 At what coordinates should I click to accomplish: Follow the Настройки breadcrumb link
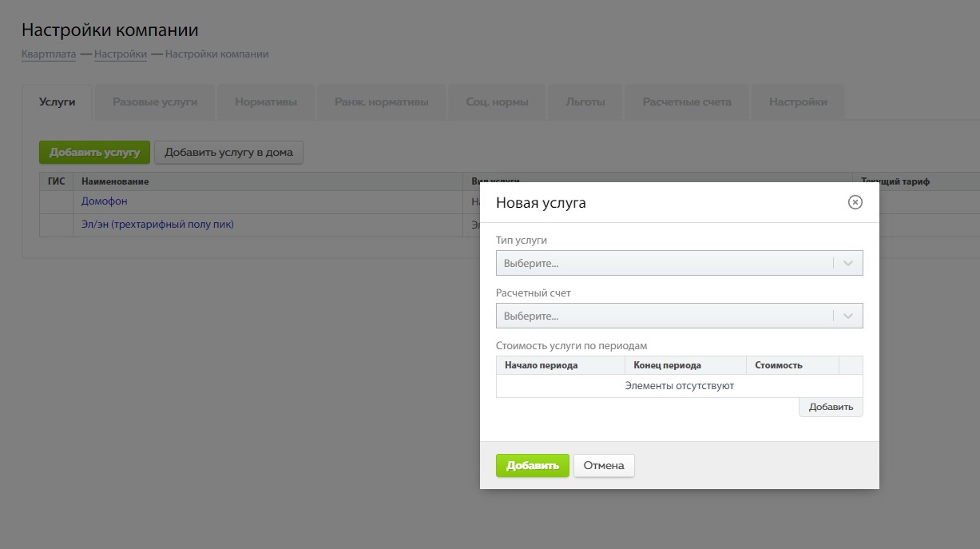tap(121, 54)
